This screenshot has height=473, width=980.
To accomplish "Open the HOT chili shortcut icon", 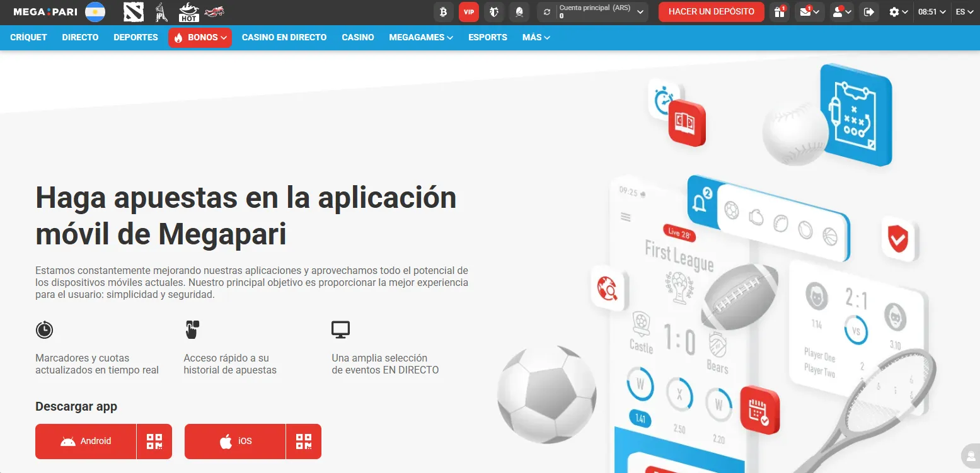I will tap(189, 12).
